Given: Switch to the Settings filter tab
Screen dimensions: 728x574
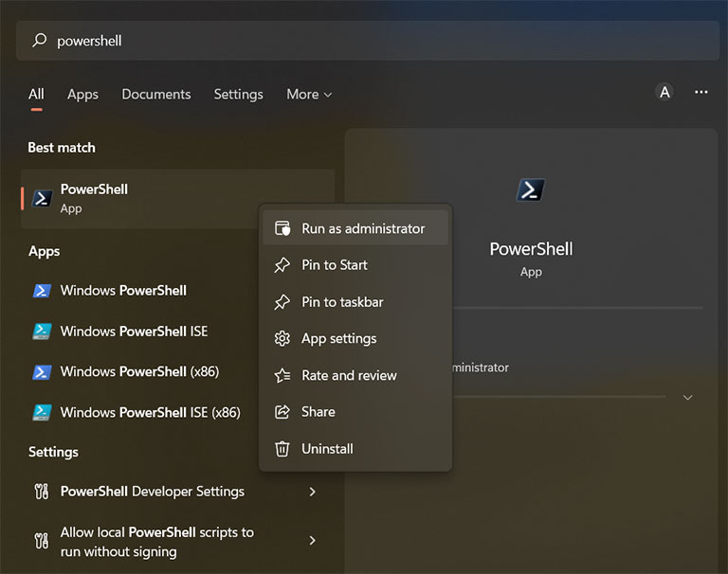Looking at the screenshot, I should click(x=238, y=94).
